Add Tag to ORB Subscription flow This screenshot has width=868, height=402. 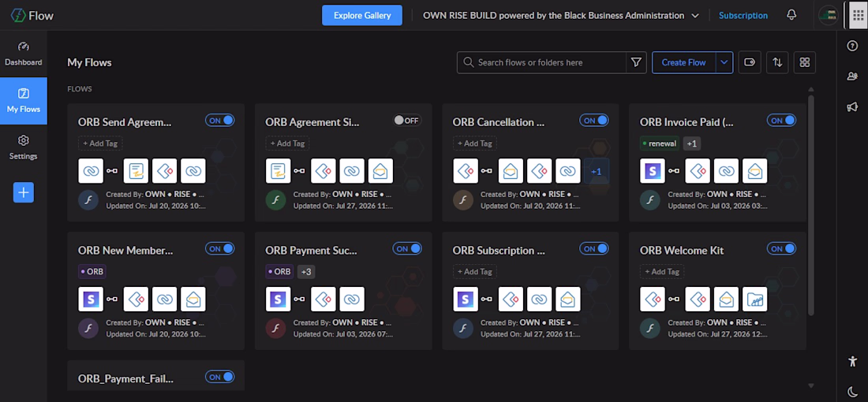point(474,272)
